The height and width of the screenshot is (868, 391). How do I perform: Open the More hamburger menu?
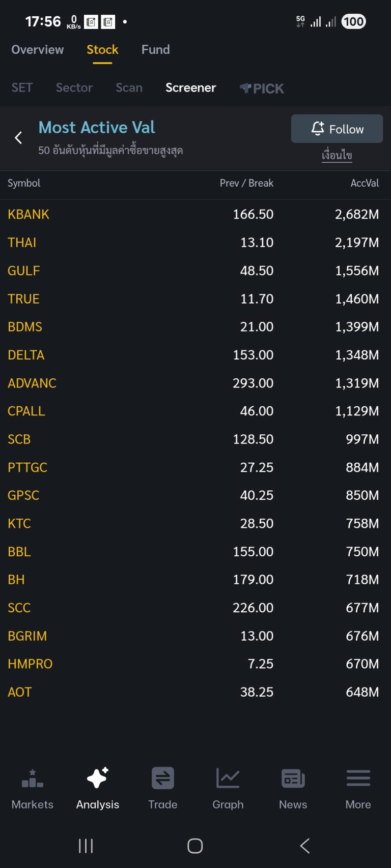pyautogui.click(x=358, y=779)
